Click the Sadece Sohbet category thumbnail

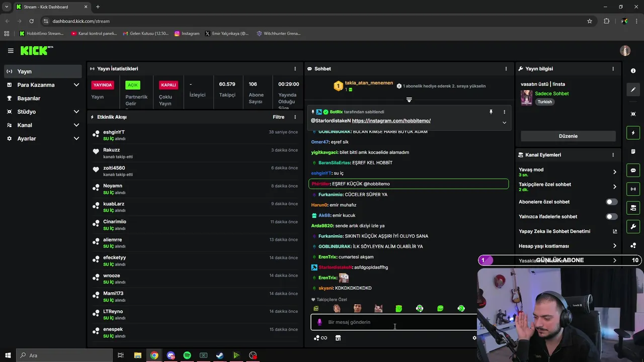(x=526, y=98)
